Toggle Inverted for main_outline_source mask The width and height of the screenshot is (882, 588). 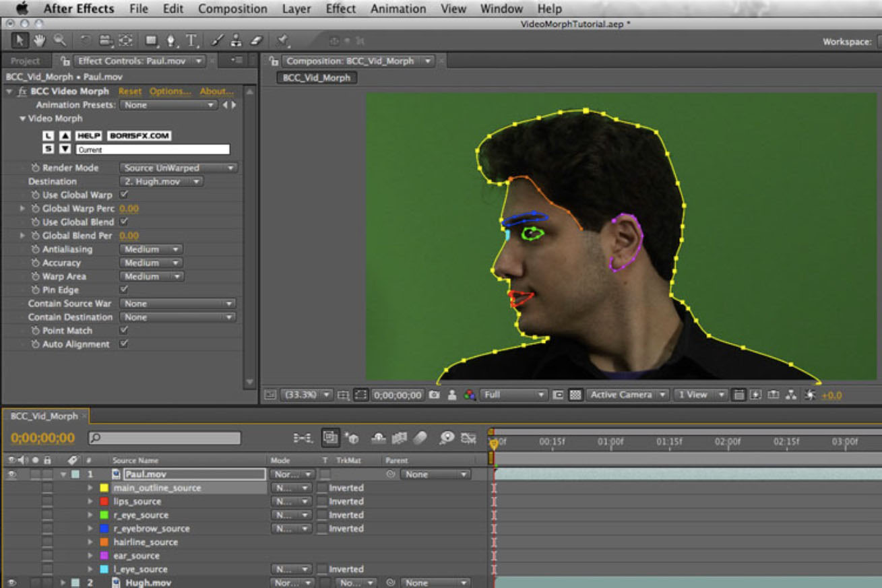[323, 488]
